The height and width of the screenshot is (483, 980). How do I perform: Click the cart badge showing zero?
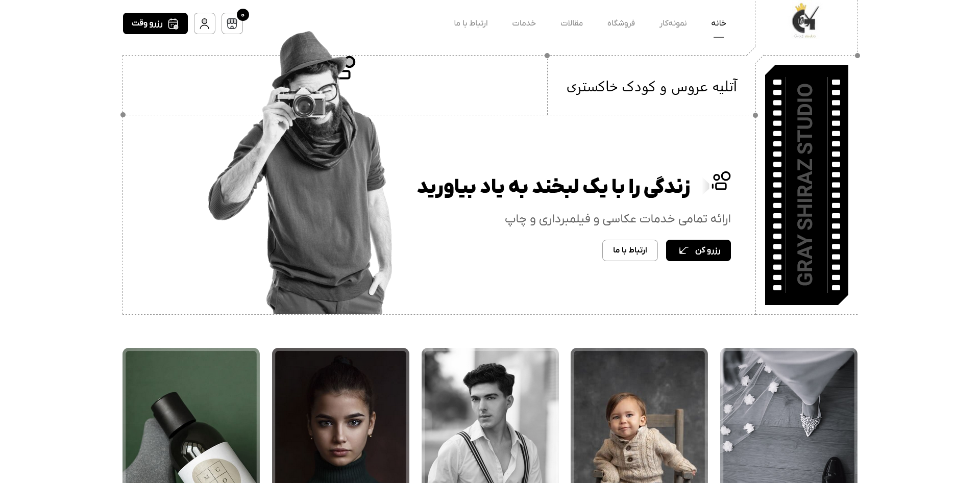tap(243, 15)
